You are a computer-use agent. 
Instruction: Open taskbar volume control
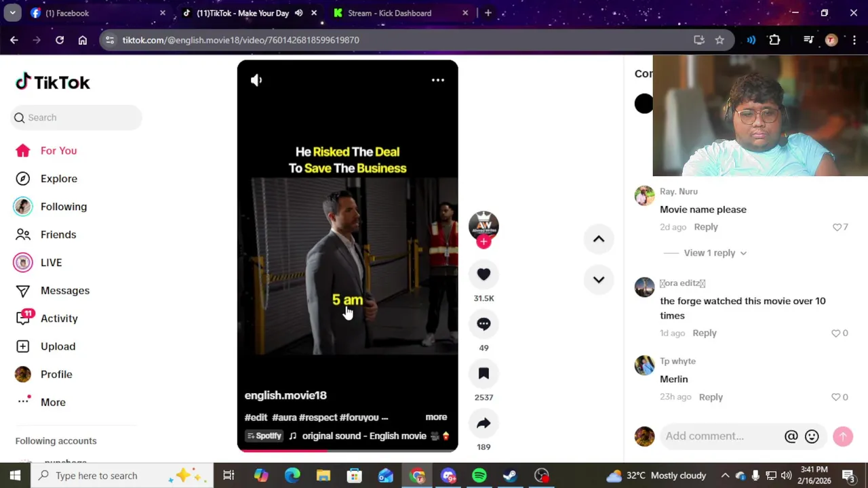786,476
